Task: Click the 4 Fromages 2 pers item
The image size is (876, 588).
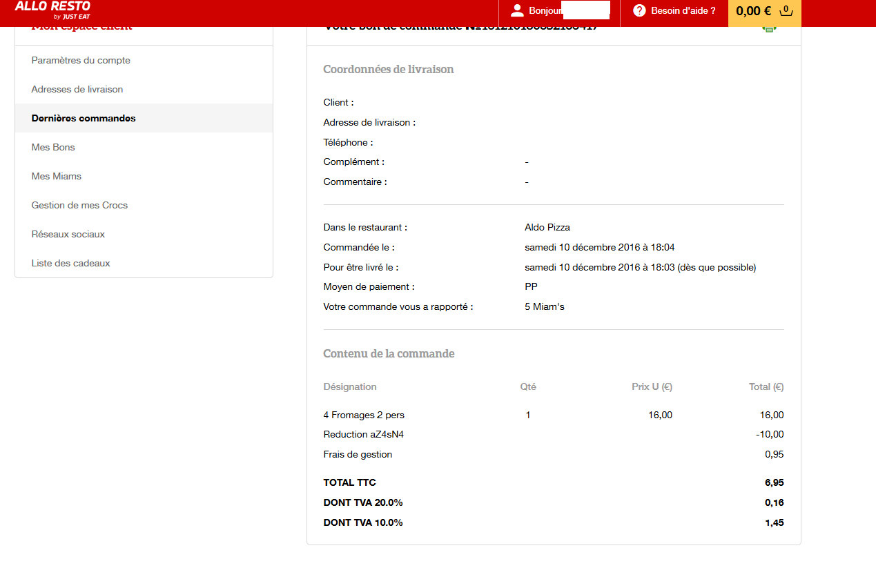Action: [364, 415]
